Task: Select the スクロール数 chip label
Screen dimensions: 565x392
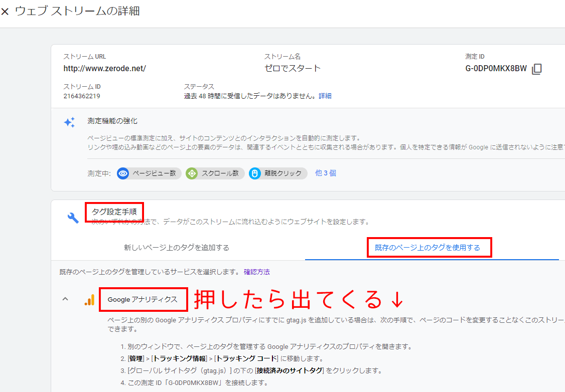Action: (x=219, y=173)
